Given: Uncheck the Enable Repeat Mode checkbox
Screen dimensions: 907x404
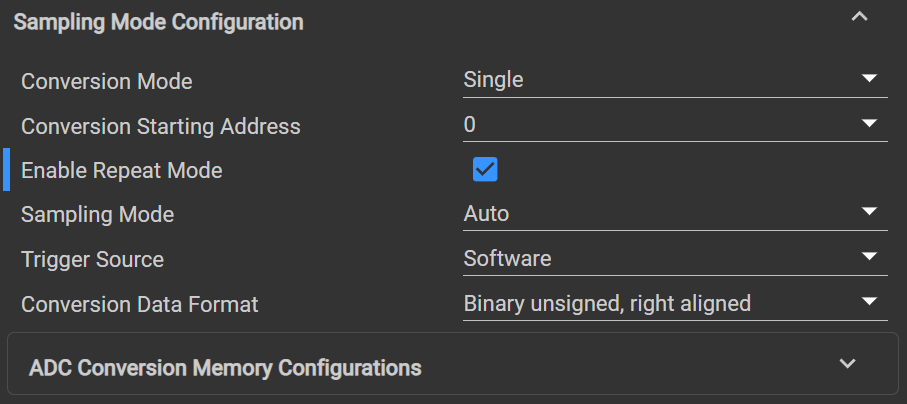Looking at the screenshot, I should 485,169.
